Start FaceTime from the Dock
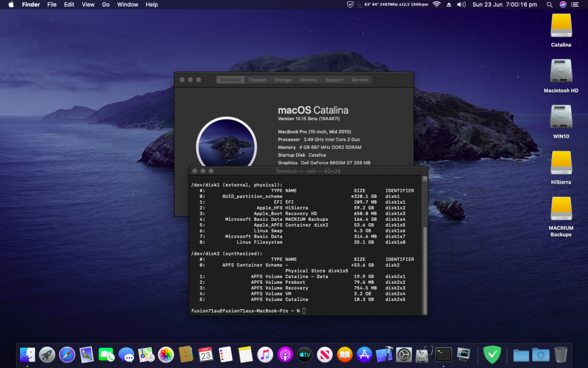 click(x=106, y=354)
